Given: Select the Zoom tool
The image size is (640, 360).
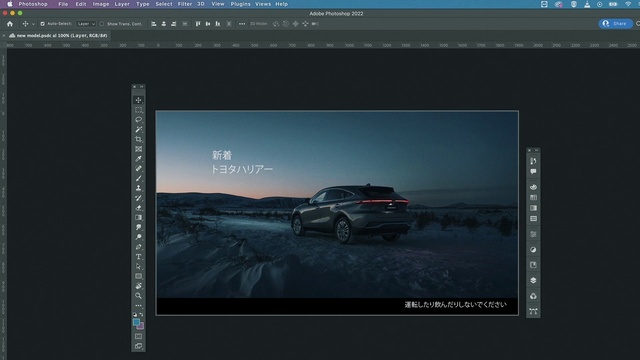Looking at the screenshot, I should point(138,296).
